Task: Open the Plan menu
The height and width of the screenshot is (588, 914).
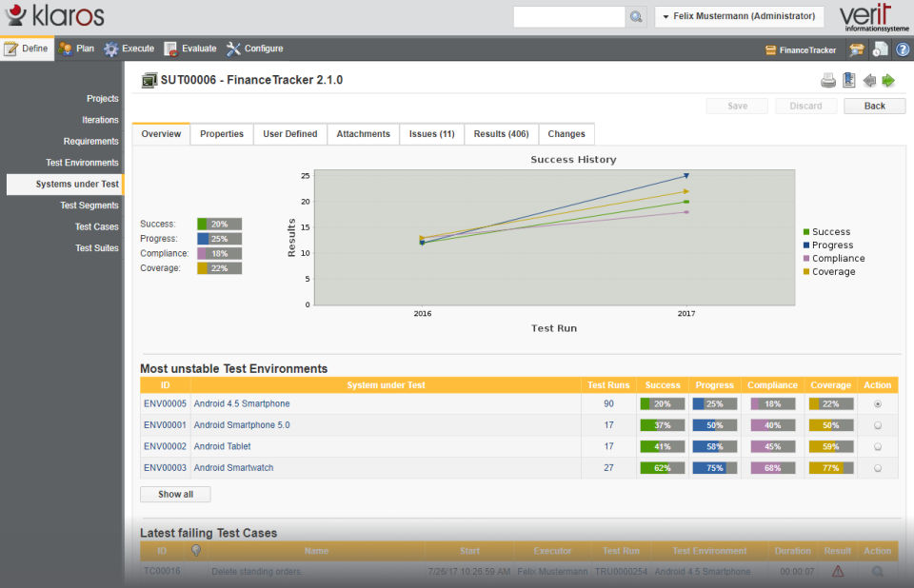Action: 76,49
